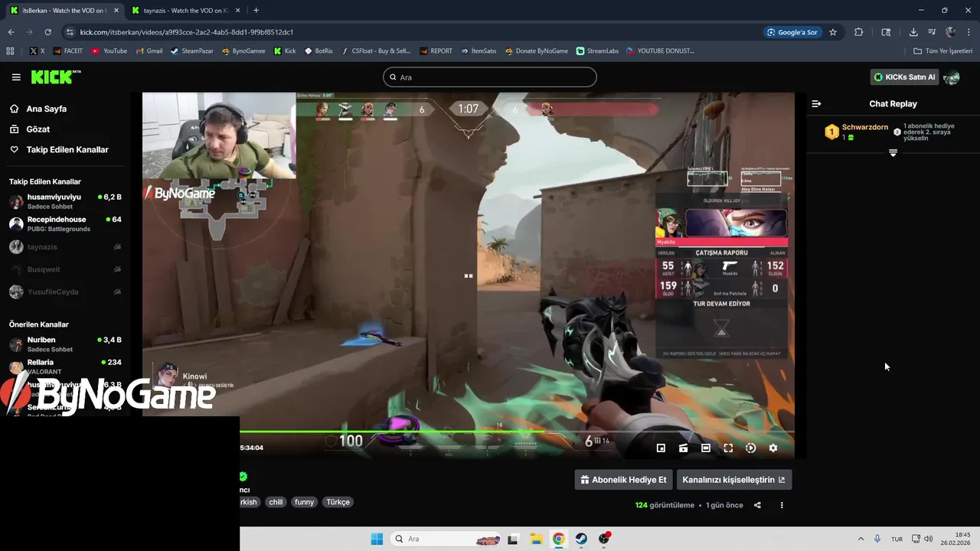The height and width of the screenshot is (551, 980).
Task: Open File Explorer from taskbar
Action: [535, 539]
